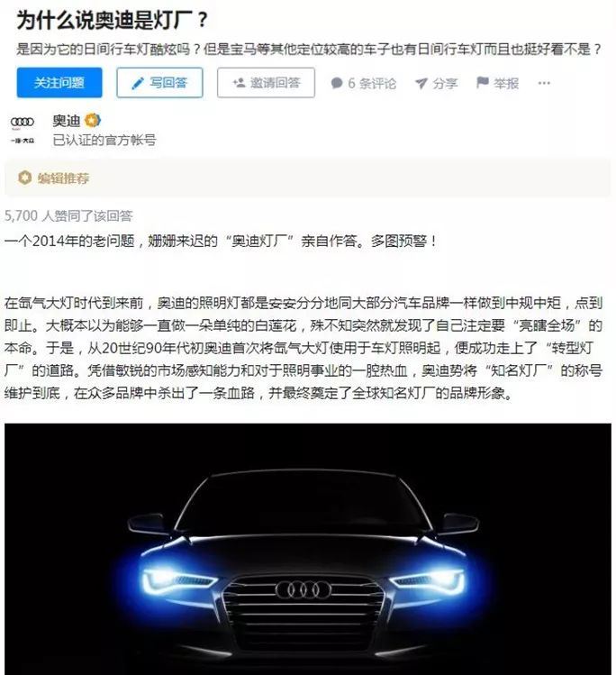Click the gold verified badge beside 奥迪
The width and height of the screenshot is (616, 675).
coord(93,121)
